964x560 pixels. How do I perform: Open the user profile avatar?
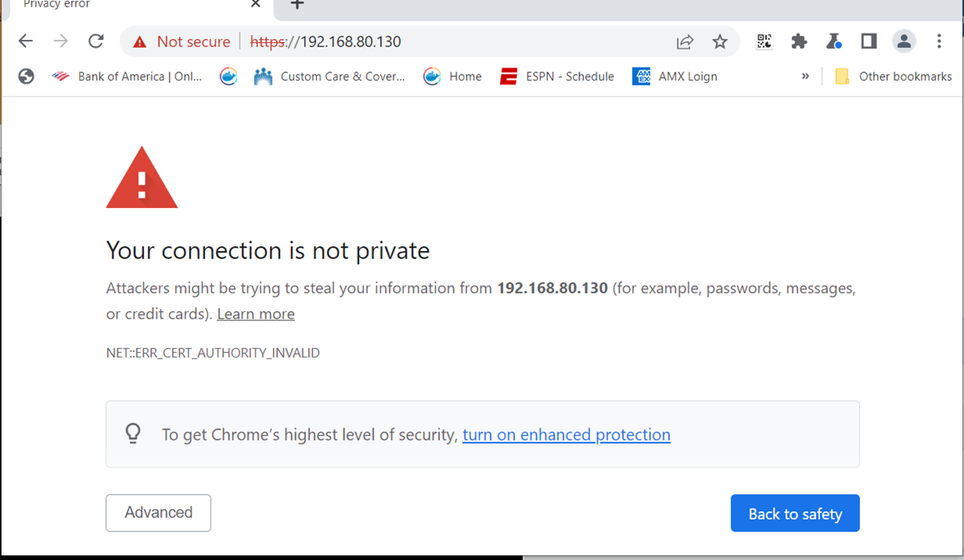pyautogui.click(x=904, y=41)
